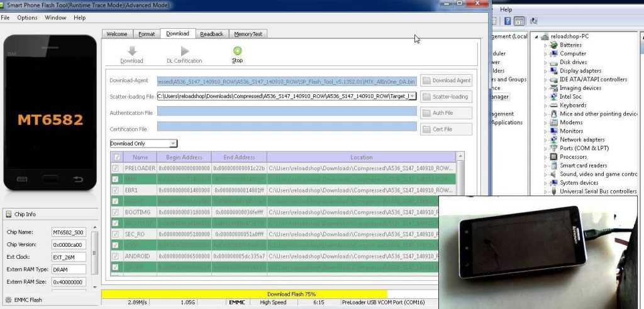Switch to the Readback tab
Screen dimensions: 644x309
pos(211,34)
